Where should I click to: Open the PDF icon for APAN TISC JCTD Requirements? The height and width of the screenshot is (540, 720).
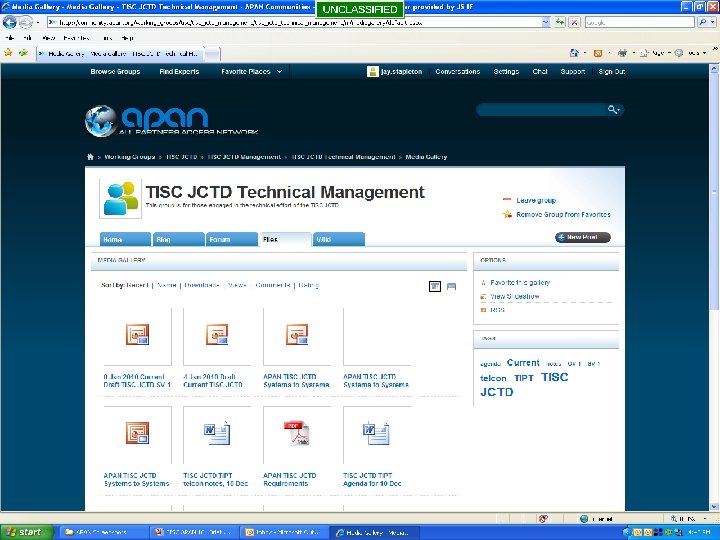pyautogui.click(x=297, y=433)
